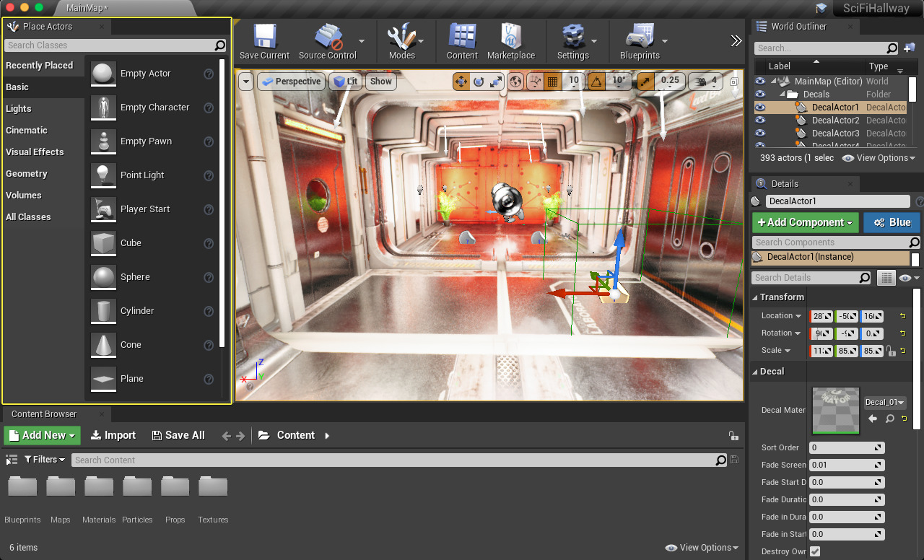Uncheck the Destroy Owner checkbox
The width and height of the screenshot is (924, 560).
(815, 551)
